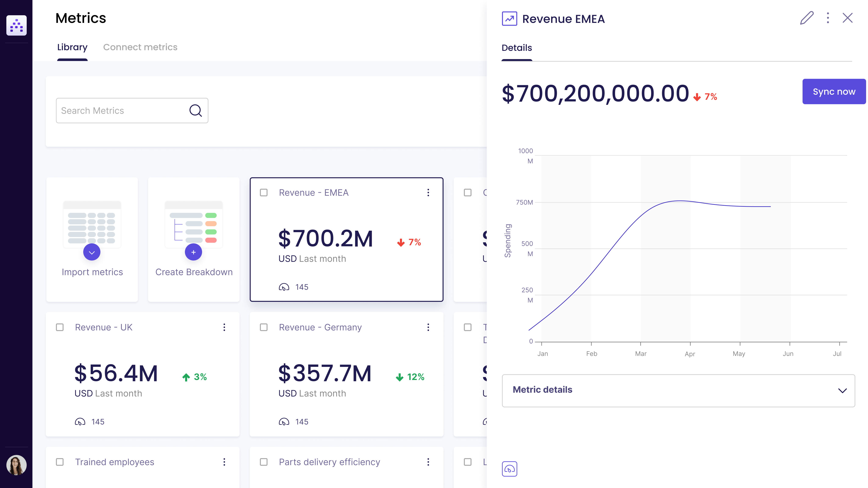Expand the Metric details section
Screen dimensions: 868x488
843,390
